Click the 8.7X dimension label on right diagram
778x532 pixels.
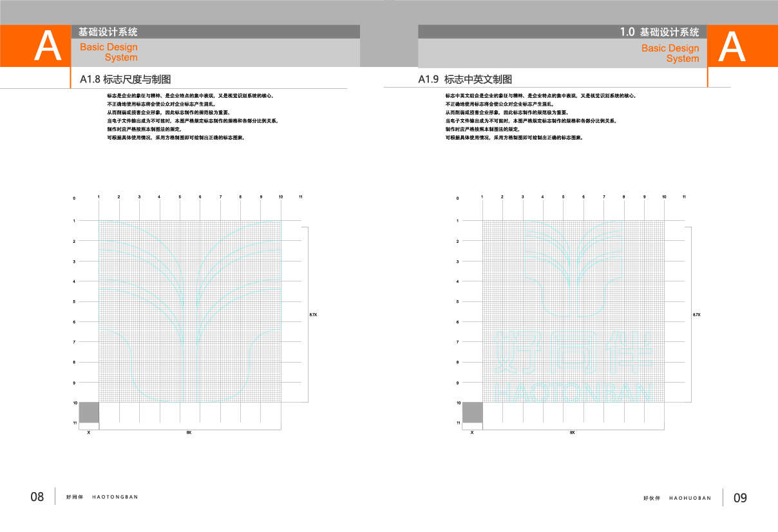(x=696, y=314)
